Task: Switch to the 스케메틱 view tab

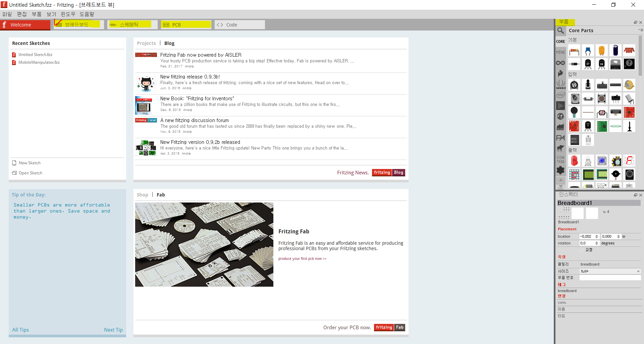Action: 132,25
